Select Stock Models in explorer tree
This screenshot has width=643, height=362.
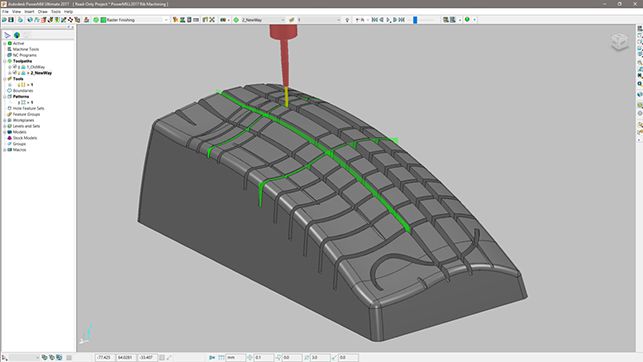tap(25, 138)
